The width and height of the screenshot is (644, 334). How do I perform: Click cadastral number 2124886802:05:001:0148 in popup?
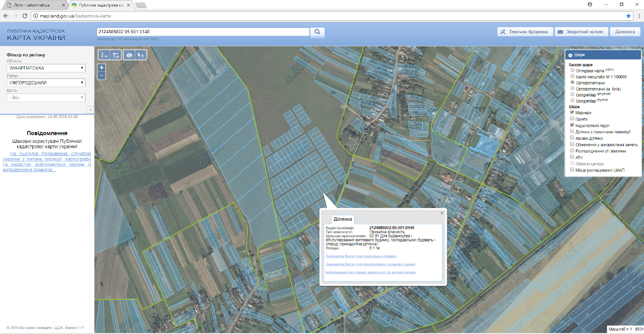[x=391, y=228]
